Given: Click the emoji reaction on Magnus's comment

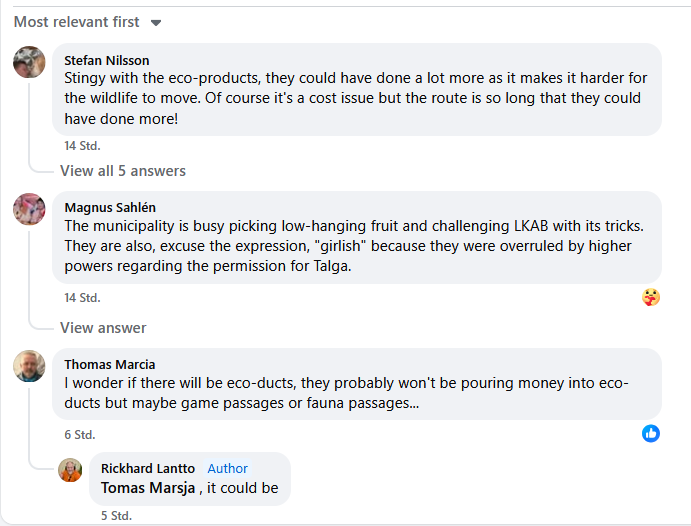Looking at the screenshot, I should click(x=651, y=297).
